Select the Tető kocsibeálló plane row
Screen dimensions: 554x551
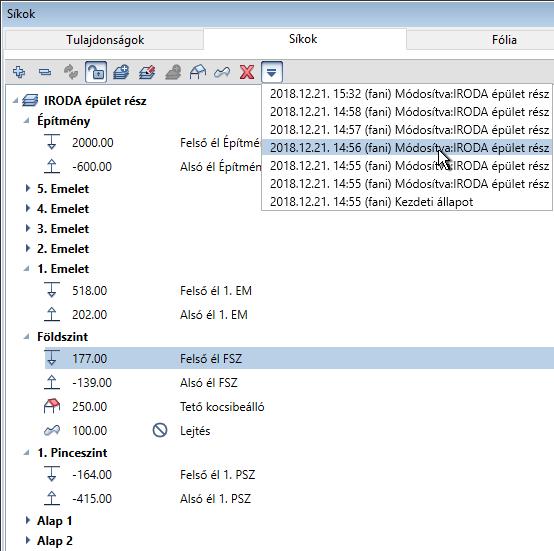point(299,407)
